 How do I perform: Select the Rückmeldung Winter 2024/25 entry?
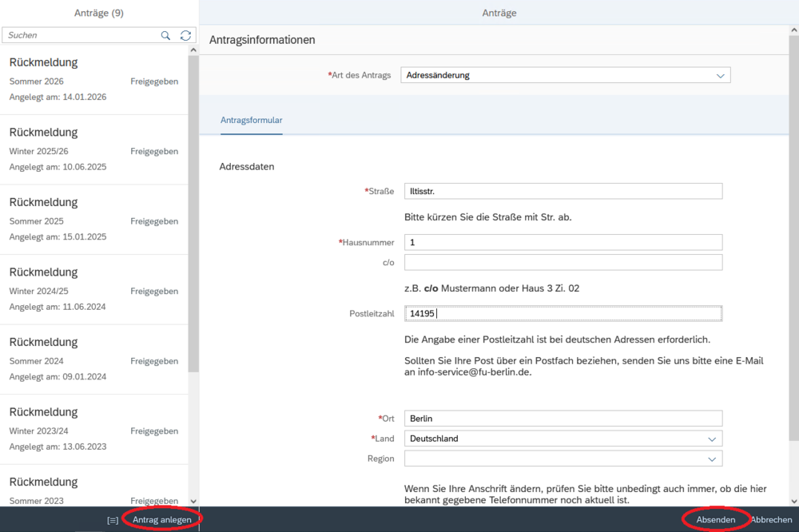(x=93, y=289)
